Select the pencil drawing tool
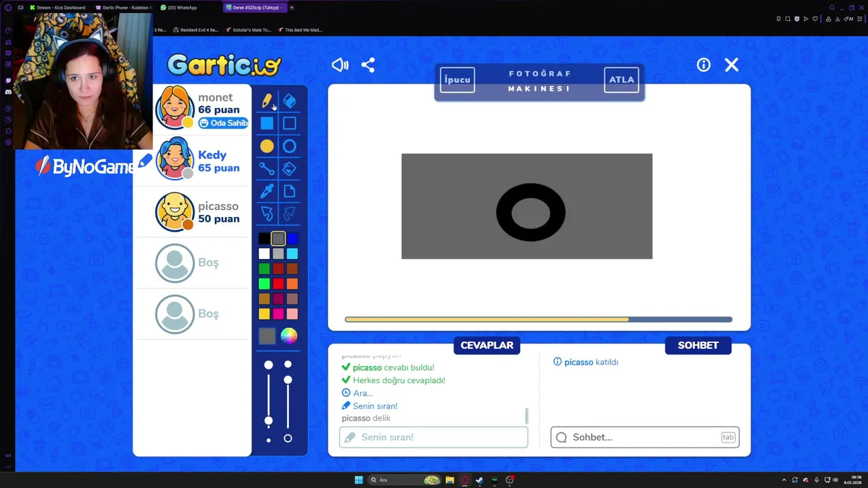The image size is (868, 488). [x=267, y=101]
